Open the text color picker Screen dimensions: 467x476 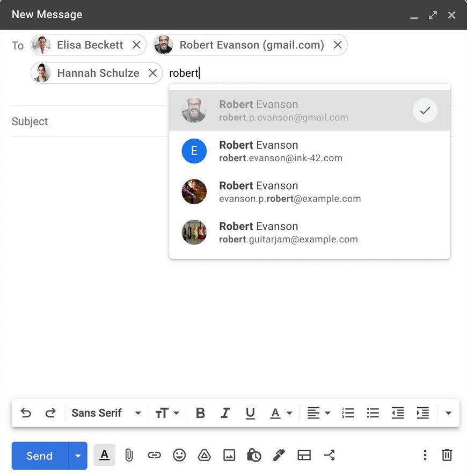pyautogui.click(x=281, y=413)
